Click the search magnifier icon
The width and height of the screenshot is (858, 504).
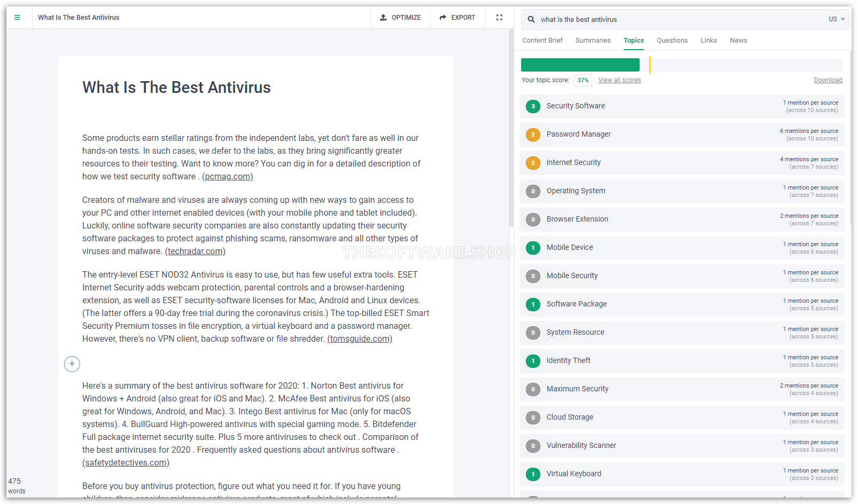point(531,19)
